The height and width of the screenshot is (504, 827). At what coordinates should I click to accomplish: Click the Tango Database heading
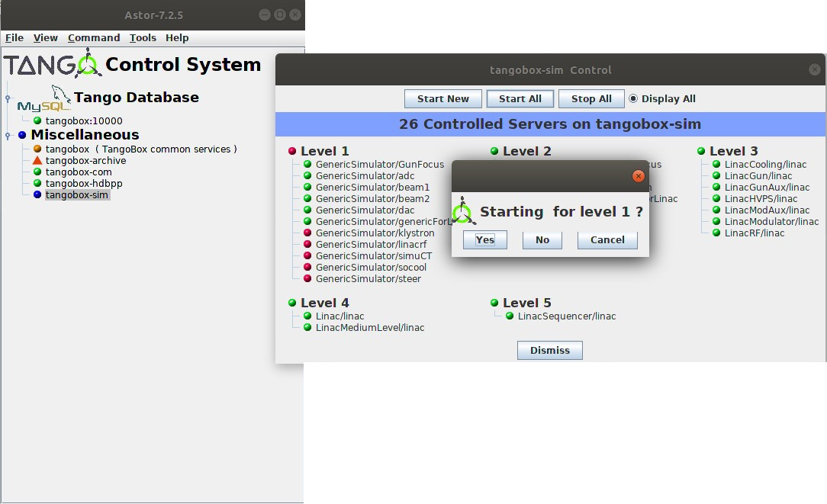coord(136,97)
